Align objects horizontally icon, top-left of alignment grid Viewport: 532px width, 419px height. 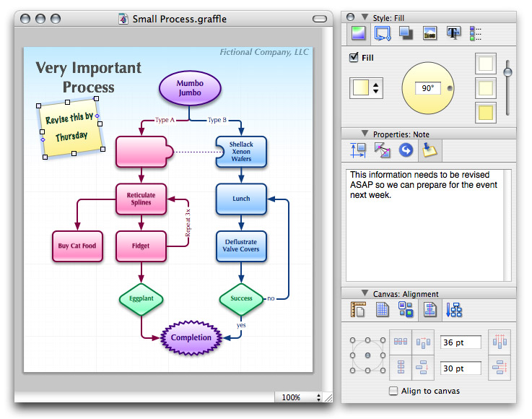click(x=401, y=342)
